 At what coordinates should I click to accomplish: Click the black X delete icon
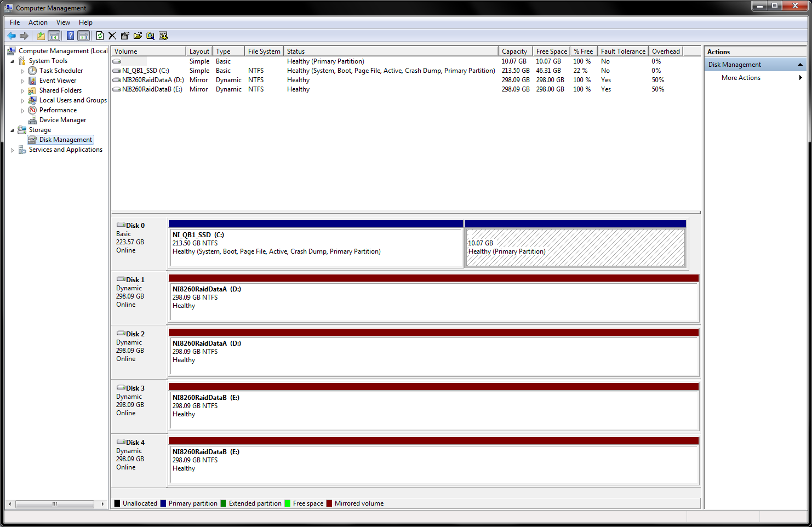coord(112,36)
